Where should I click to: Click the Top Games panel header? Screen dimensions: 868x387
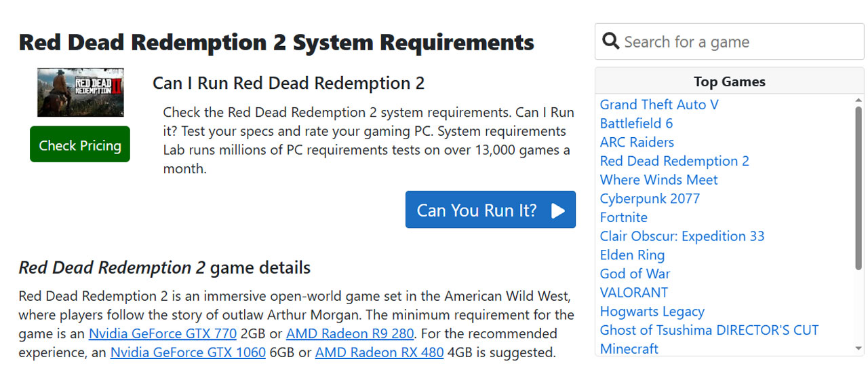point(730,81)
